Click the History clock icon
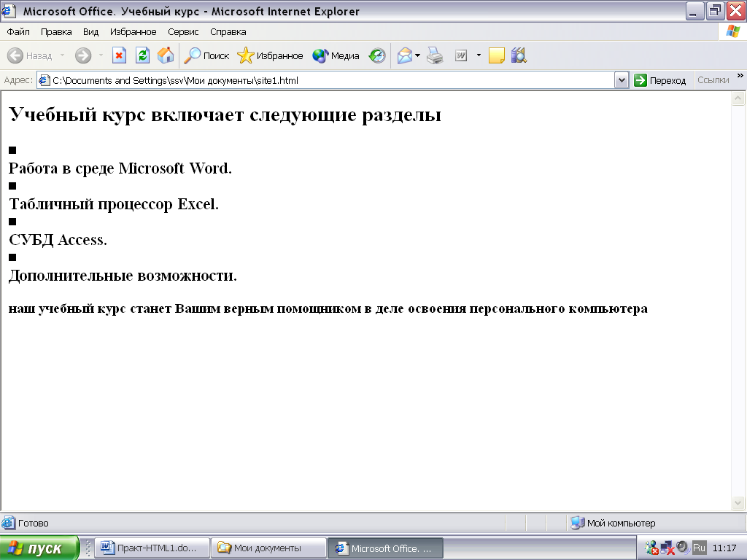Screen dimensions: 747x560 pyautogui.click(x=377, y=55)
